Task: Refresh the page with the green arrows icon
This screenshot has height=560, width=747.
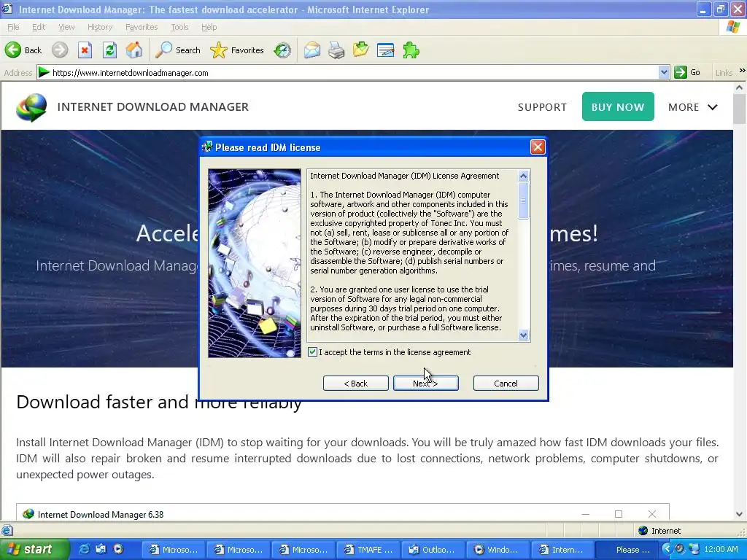Action: (109, 50)
